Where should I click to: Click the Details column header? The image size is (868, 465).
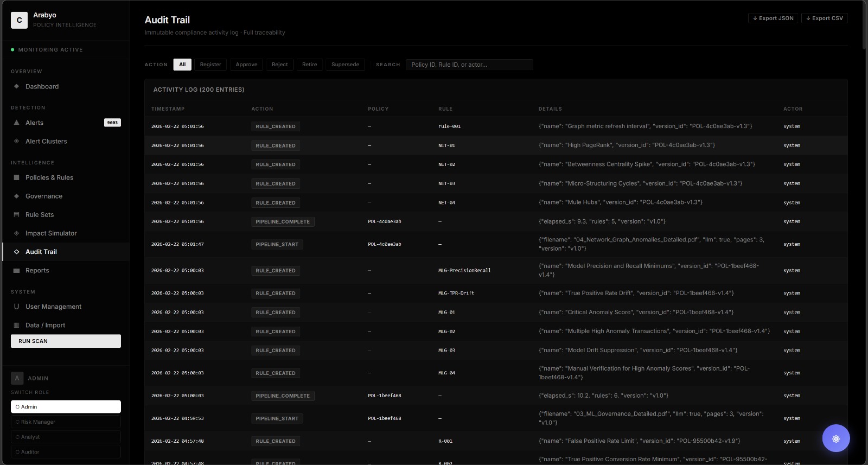pos(550,109)
